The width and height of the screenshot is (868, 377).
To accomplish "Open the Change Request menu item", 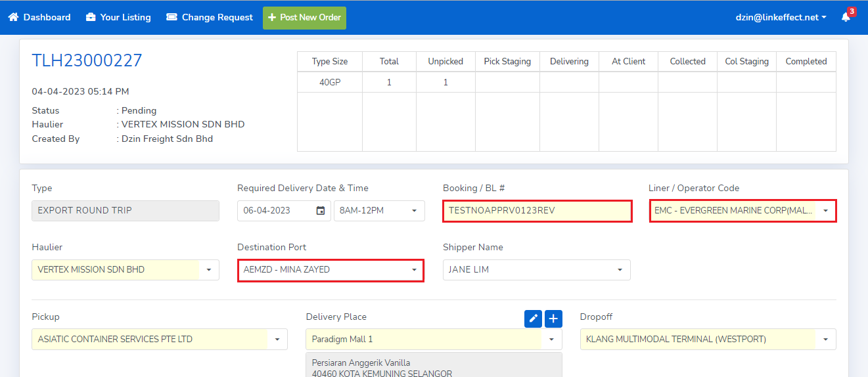I will coord(217,18).
